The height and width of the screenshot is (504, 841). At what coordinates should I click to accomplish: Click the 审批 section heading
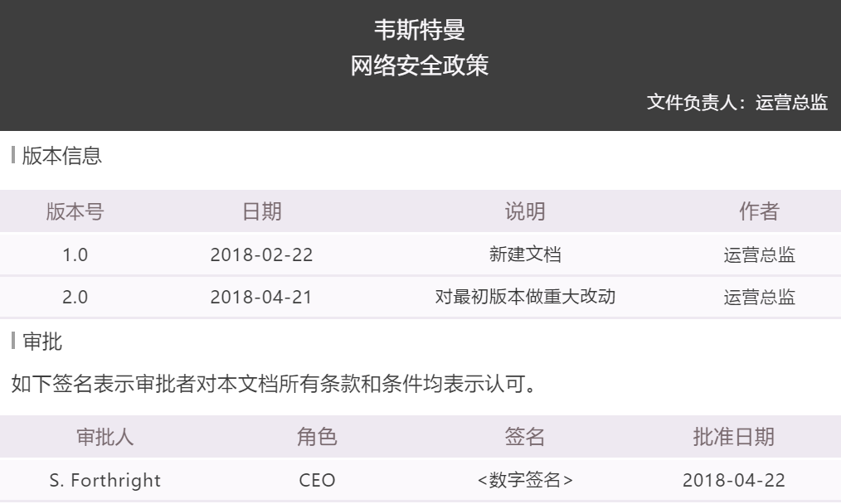pos(50,341)
